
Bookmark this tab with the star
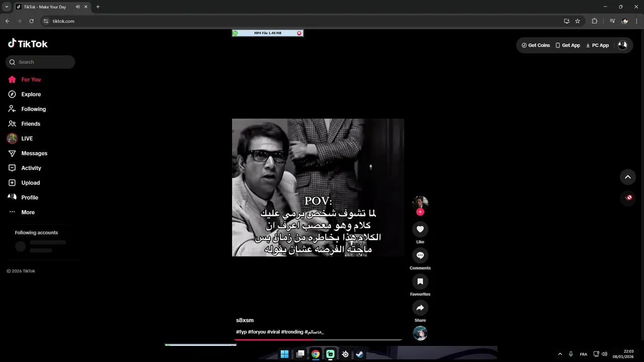[x=578, y=21]
